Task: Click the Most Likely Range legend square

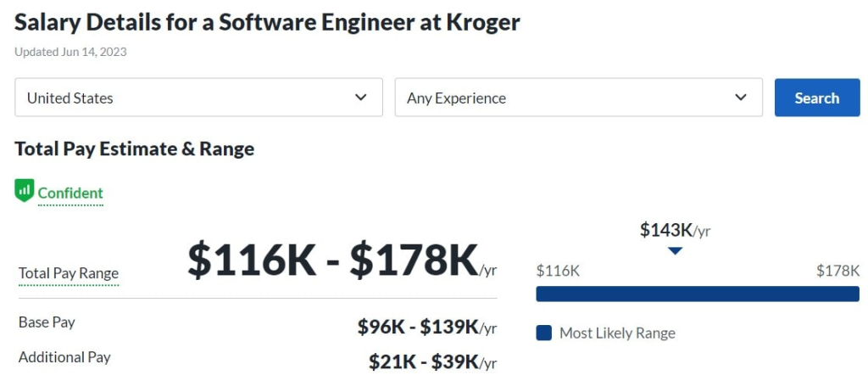Action: [x=544, y=333]
